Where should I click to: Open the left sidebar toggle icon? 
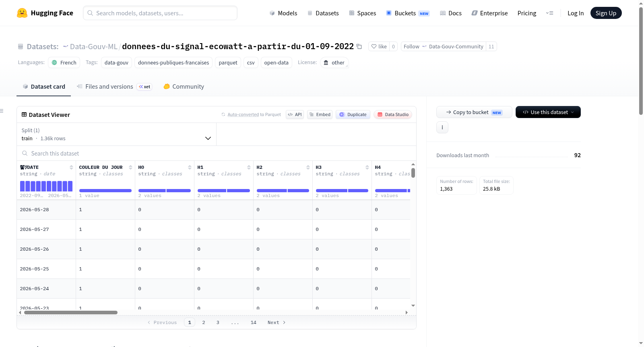coord(2,111)
